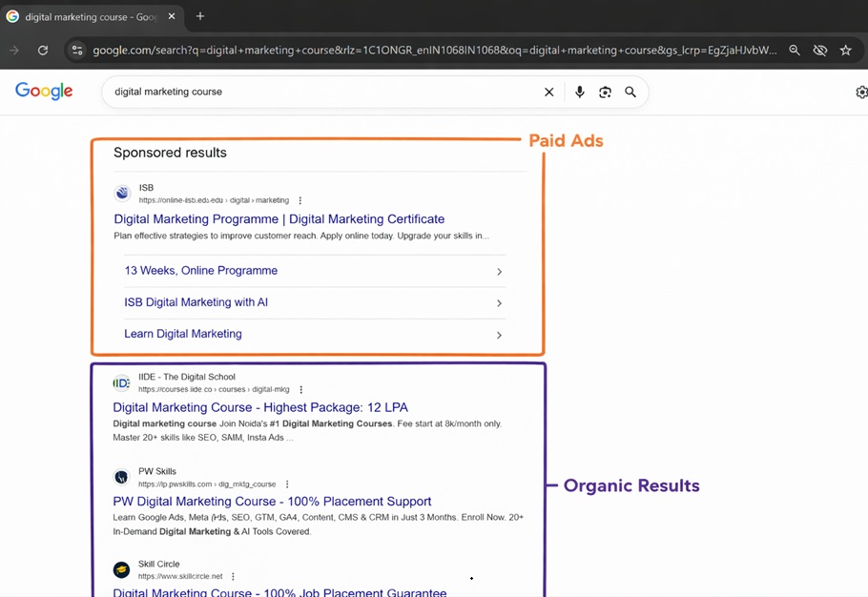Click the Google search magnifier icon

(x=630, y=92)
